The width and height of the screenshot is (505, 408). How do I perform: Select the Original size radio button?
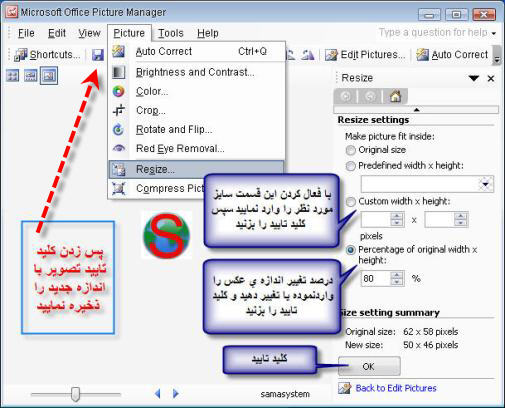350,150
